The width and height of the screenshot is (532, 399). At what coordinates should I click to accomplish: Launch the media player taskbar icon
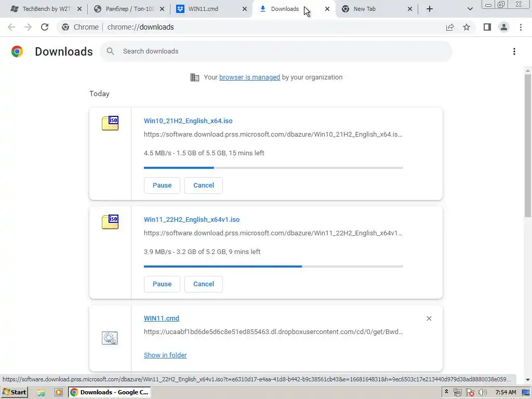[x=58, y=393]
